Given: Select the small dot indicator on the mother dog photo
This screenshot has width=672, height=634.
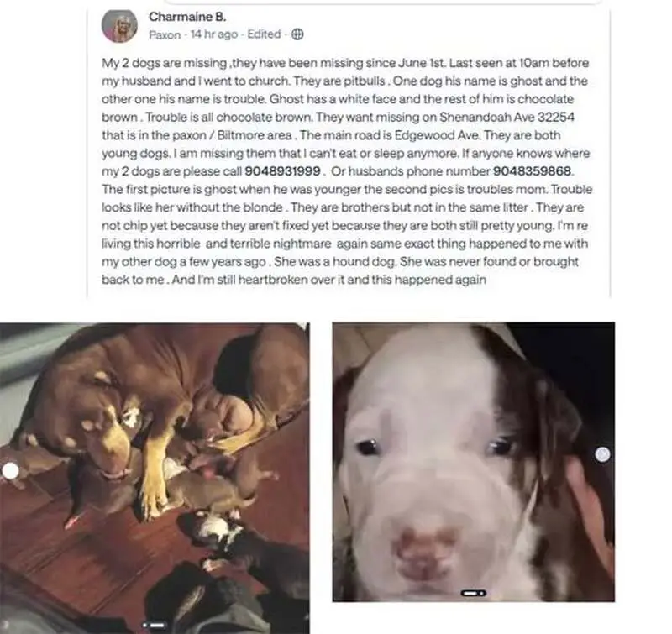Looking at the screenshot, I should click(144, 625).
